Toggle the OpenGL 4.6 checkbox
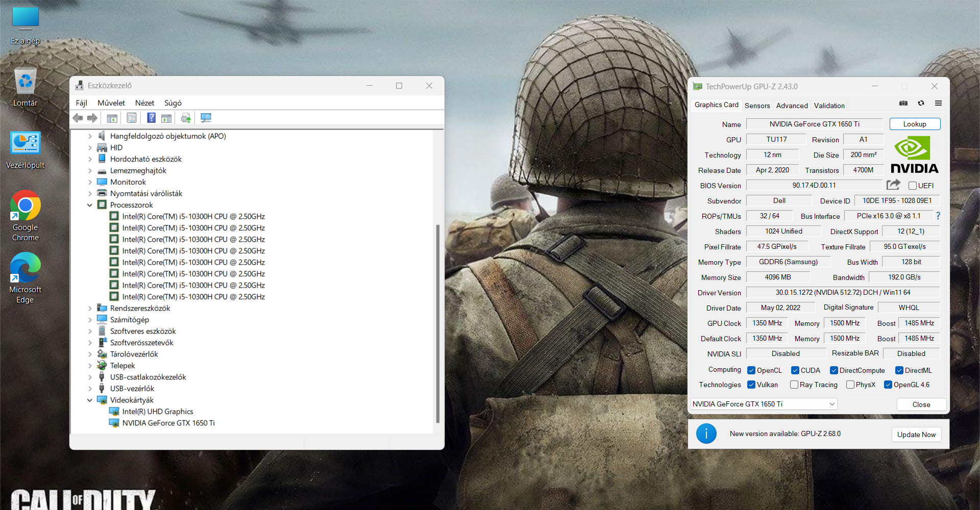Image resolution: width=980 pixels, height=510 pixels. [888, 385]
